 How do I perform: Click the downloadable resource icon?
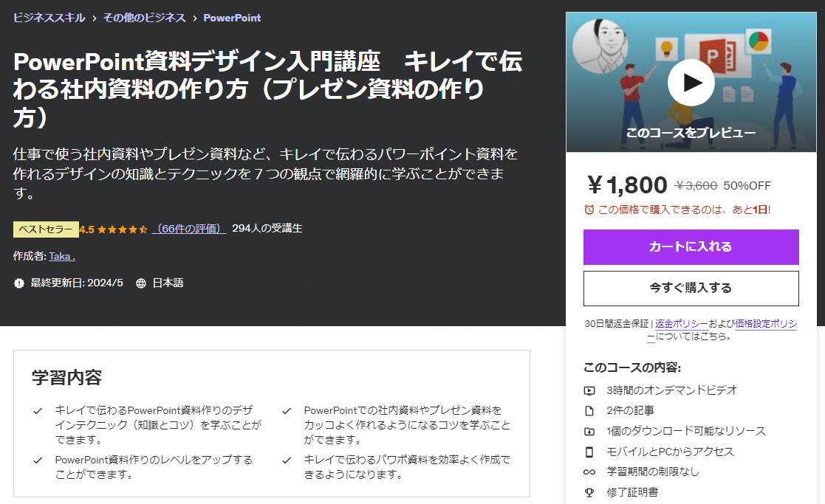pyautogui.click(x=589, y=432)
